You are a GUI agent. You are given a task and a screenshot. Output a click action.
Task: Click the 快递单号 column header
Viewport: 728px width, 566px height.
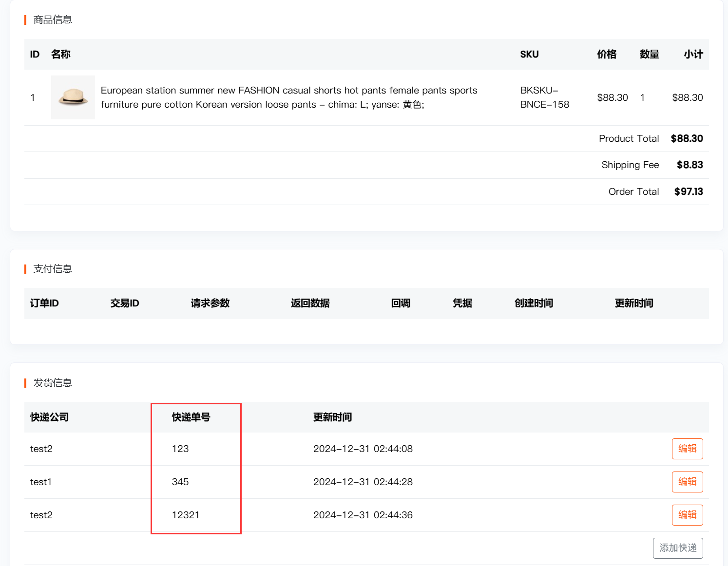pyautogui.click(x=191, y=417)
